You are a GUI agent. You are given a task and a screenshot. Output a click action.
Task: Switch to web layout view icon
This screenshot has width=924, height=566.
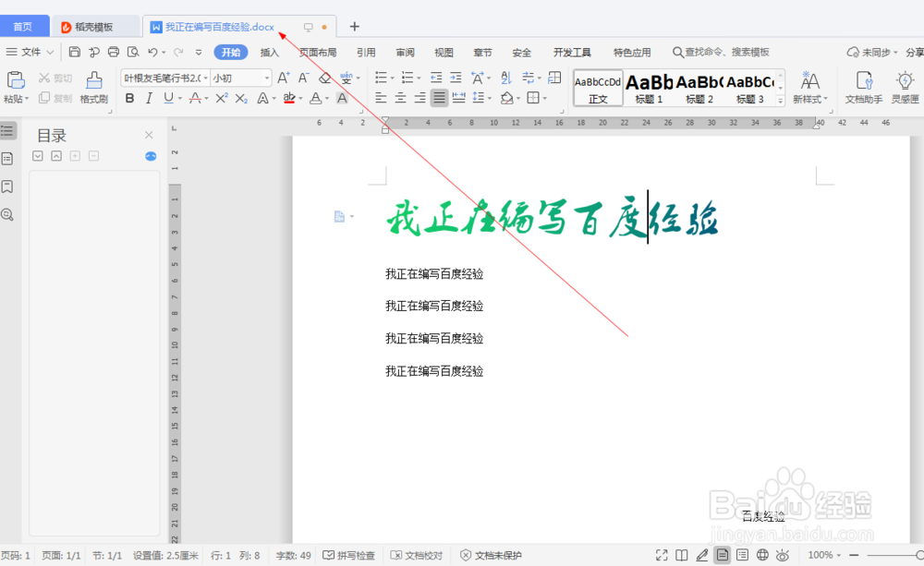[x=762, y=555]
